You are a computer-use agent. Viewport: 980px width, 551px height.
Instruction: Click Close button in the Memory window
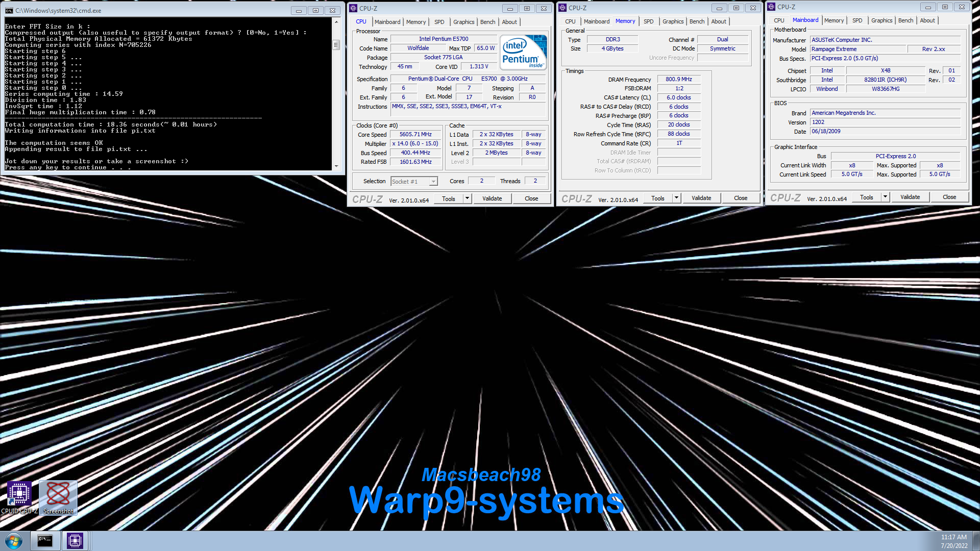[x=741, y=198]
